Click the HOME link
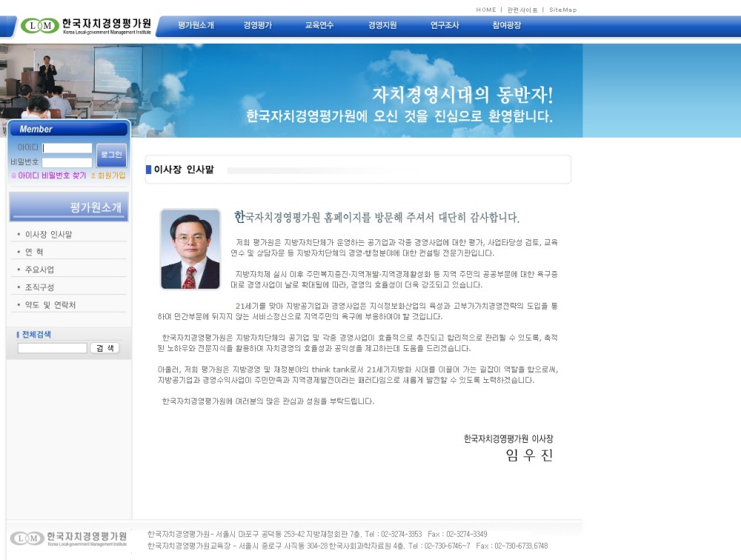Screen dimensions: 741x560 (486, 10)
